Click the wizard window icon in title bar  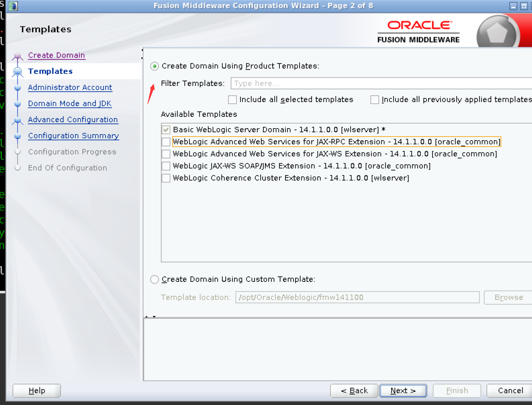click(13, 6)
